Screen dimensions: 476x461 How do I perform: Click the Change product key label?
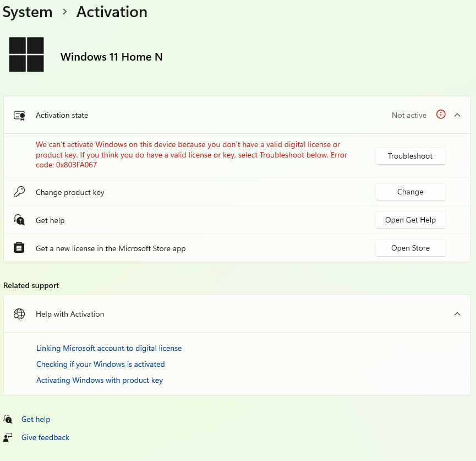click(x=70, y=192)
